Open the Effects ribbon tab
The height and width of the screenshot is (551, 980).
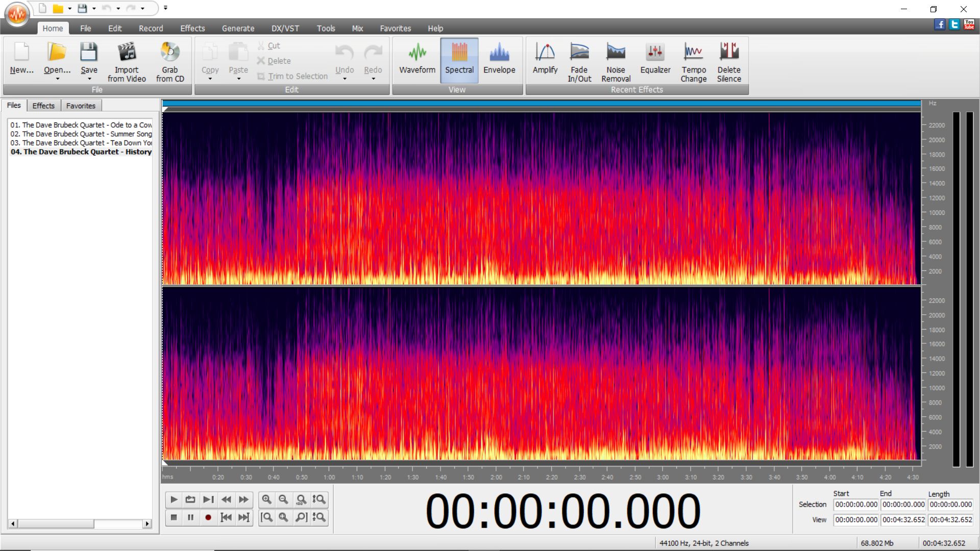tap(192, 29)
